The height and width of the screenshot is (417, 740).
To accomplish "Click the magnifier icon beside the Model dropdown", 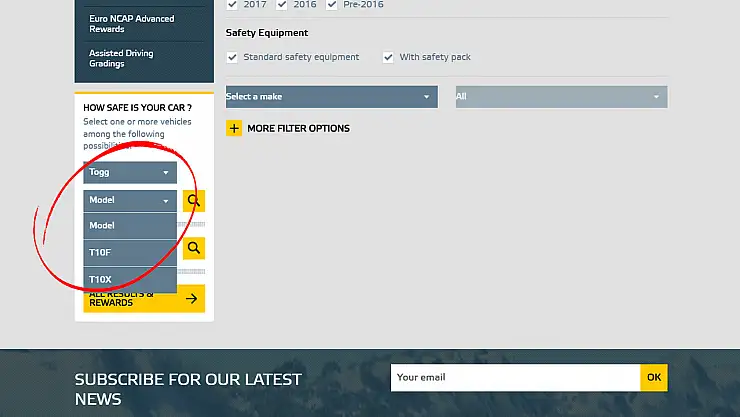I will tap(194, 201).
